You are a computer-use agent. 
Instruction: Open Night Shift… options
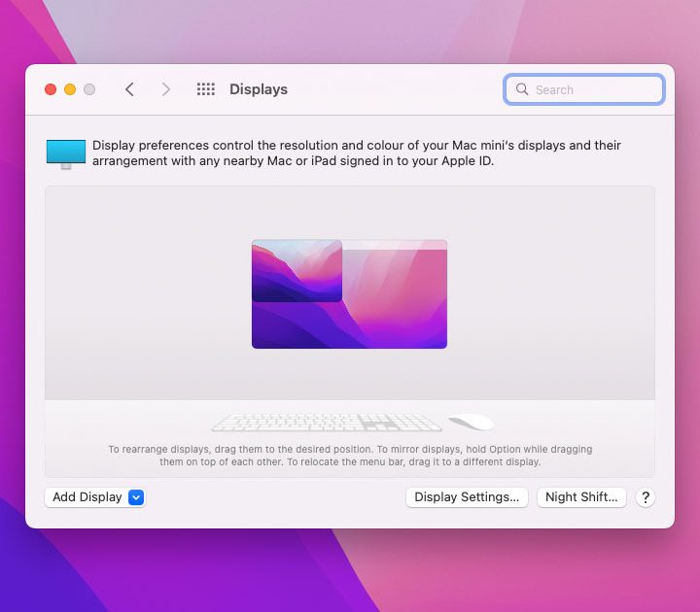pyautogui.click(x=581, y=497)
